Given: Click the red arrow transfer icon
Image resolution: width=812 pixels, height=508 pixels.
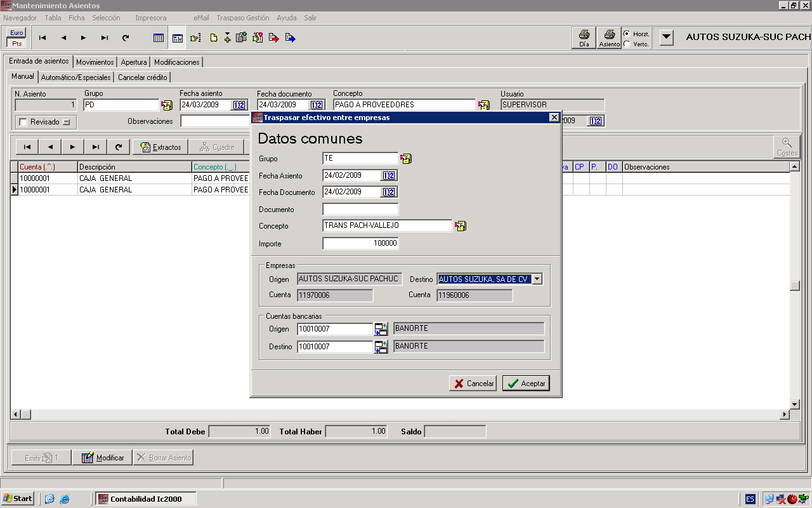Looking at the screenshot, I should coord(274,38).
